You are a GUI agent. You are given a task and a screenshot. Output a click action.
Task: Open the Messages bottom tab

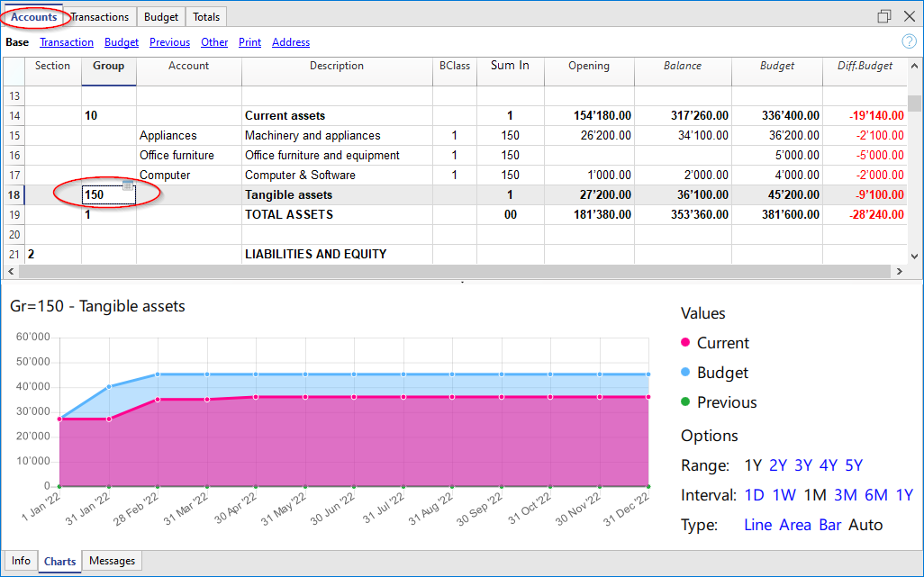[x=113, y=561]
